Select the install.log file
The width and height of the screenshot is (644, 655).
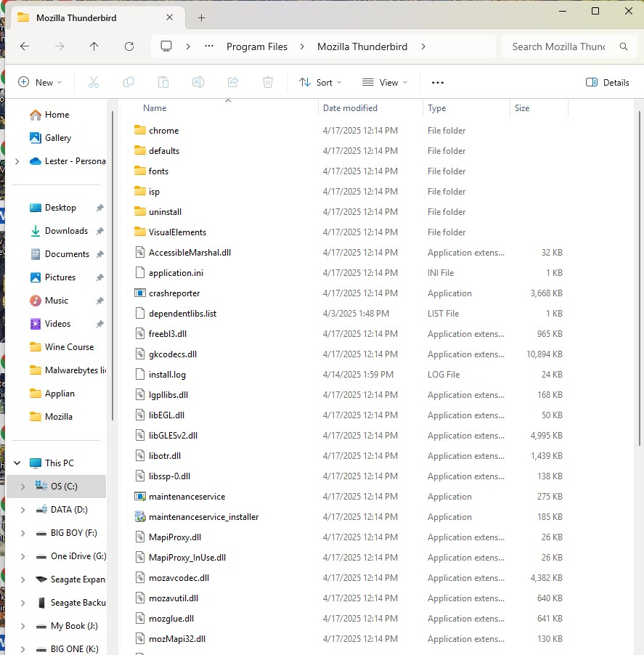coord(167,375)
